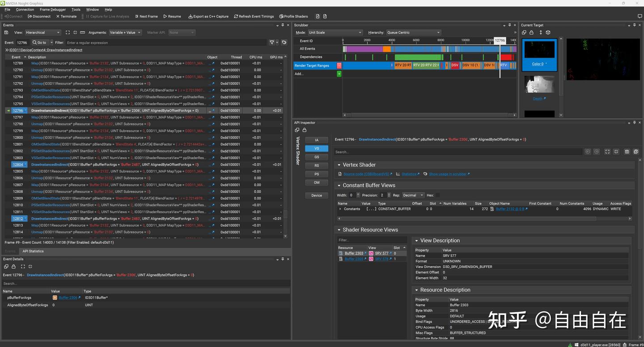The height and width of the screenshot is (347, 644).
Task: Open the Frame Debugger menu
Action: 52,9
